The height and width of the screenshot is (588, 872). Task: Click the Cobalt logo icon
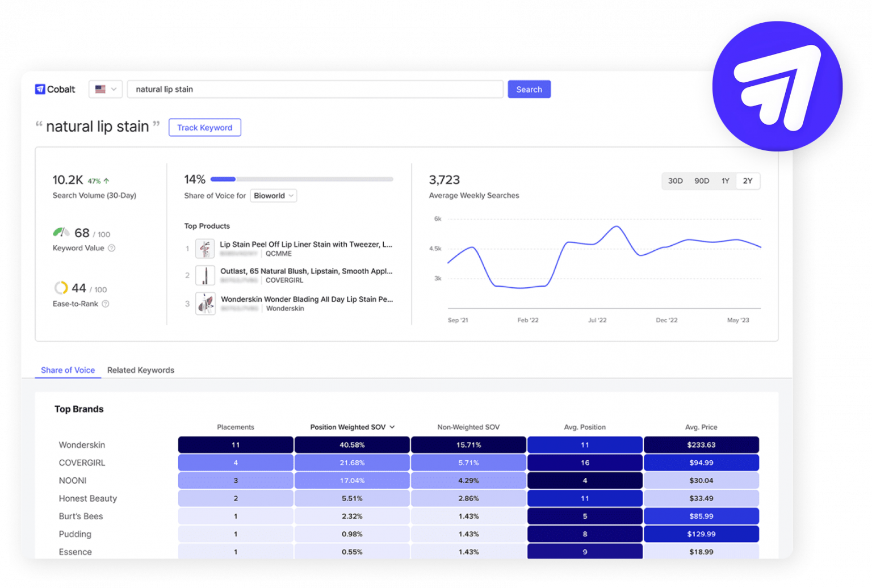click(40, 89)
